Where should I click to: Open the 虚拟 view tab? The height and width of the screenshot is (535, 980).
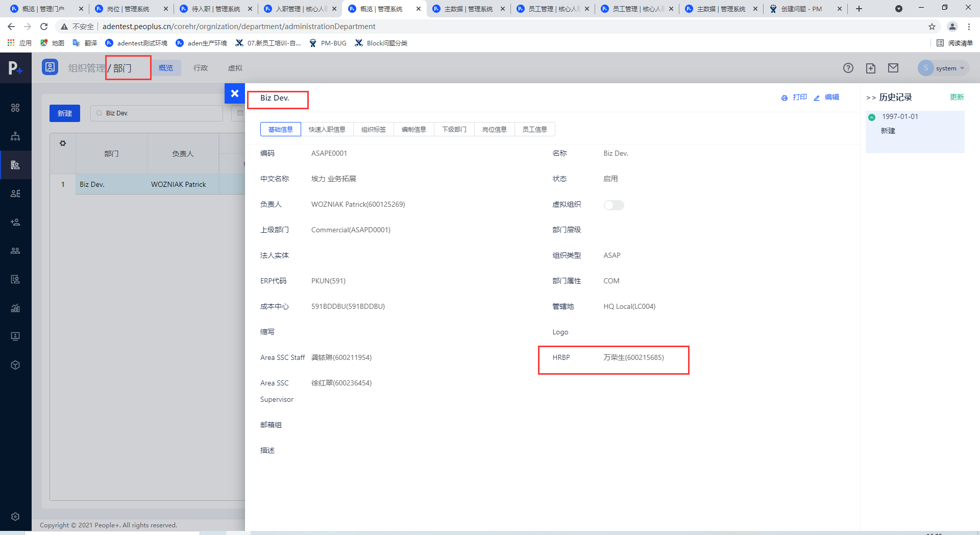(x=235, y=67)
